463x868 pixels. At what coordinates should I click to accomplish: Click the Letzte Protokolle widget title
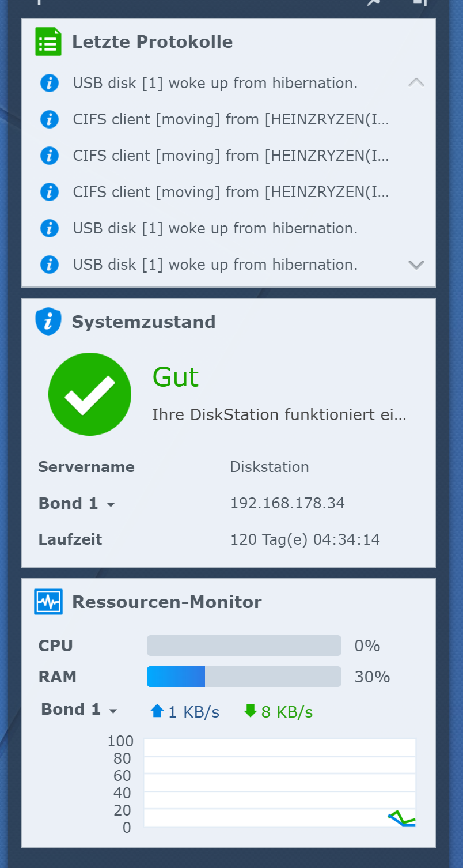point(152,42)
